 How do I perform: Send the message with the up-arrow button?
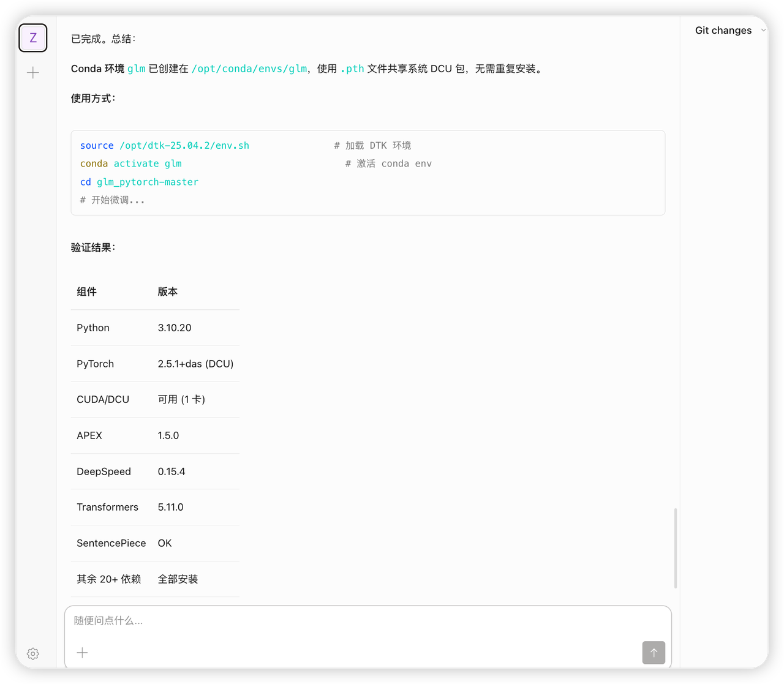click(654, 653)
